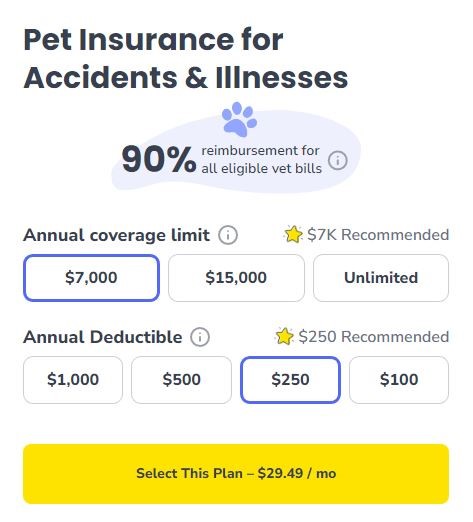Viewport: 473px width, 522px height.
Task: Click the Annual coverage limit heading
Action: pos(117,235)
